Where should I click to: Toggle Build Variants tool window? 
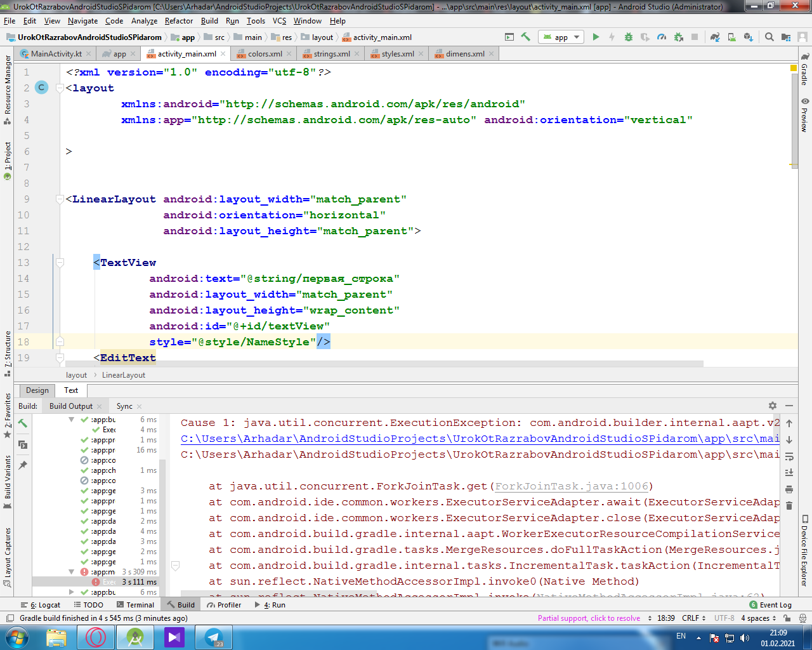8,482
